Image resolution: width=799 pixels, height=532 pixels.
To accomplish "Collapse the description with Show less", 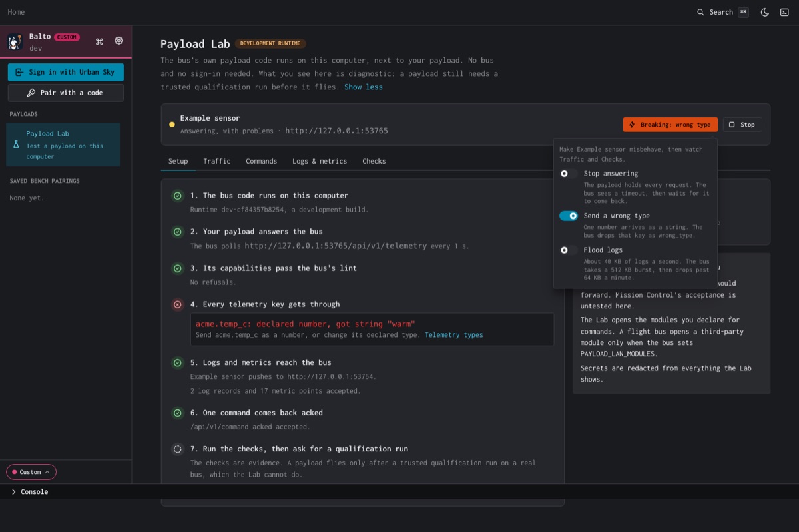I will tap(364, 87).
